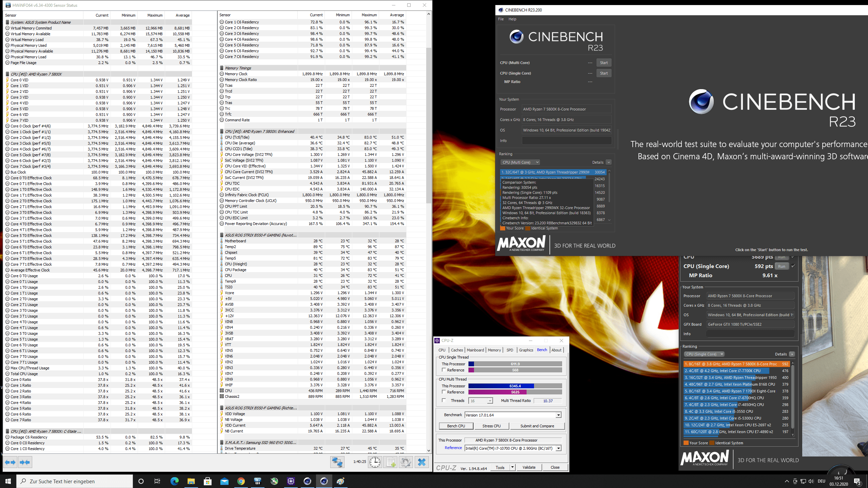Enable Threads checkbox in CPU-Z

point(443,400)
